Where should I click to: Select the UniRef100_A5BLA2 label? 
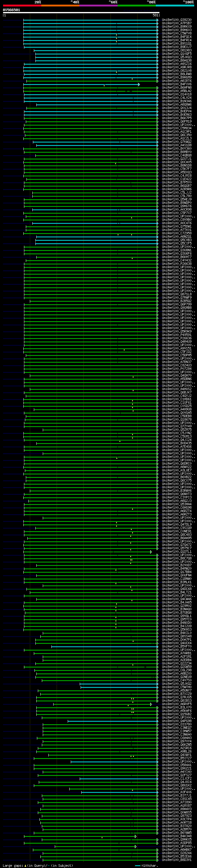177,91
